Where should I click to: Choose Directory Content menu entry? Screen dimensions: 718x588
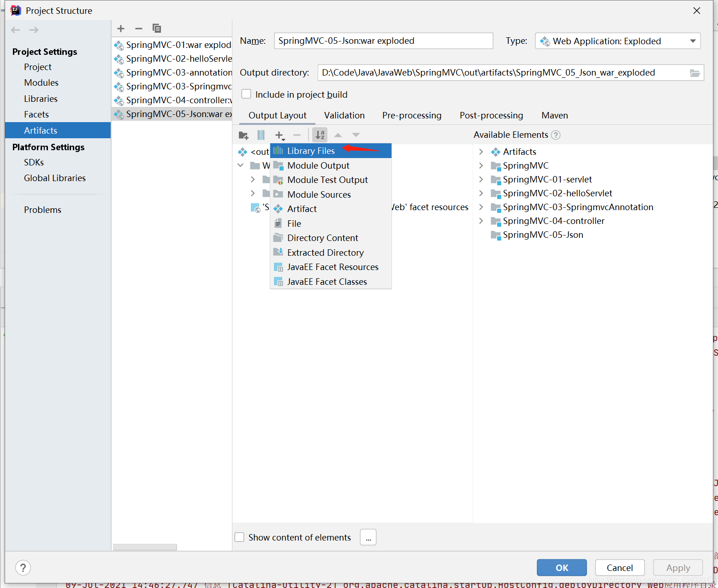pos(331,238)
